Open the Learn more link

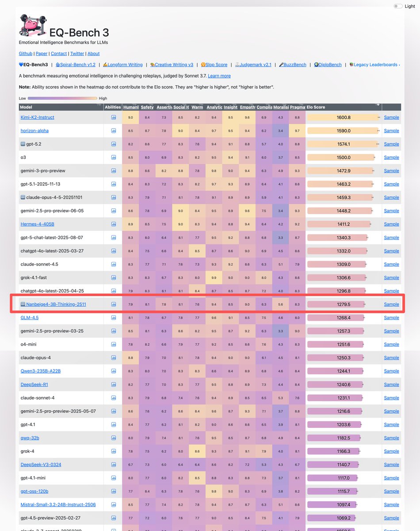coord(219,76)
